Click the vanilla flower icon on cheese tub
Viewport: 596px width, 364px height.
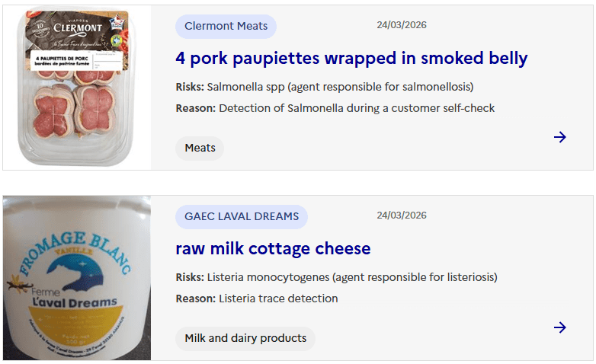(15, 286)
